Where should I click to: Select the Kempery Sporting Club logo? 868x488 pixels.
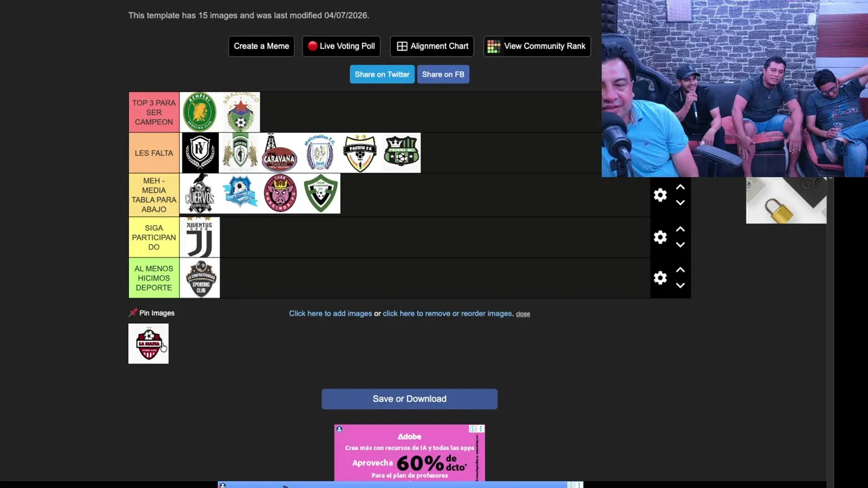coord(199,112)
